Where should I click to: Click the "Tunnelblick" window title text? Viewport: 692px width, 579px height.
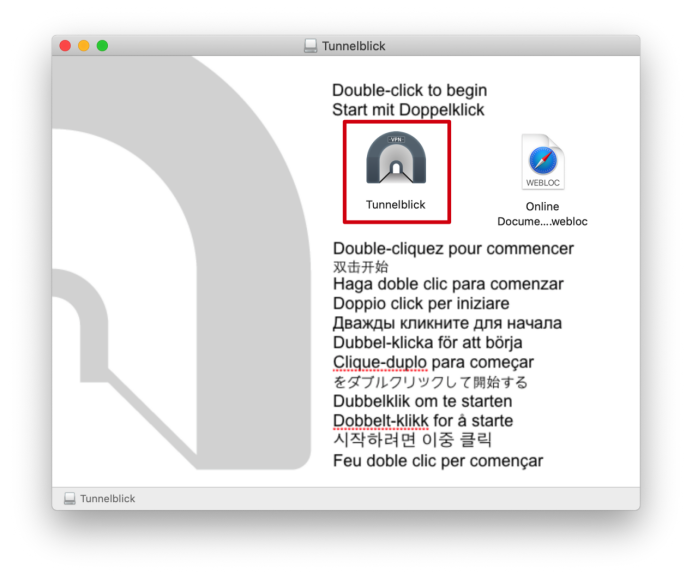coord(353,46)
